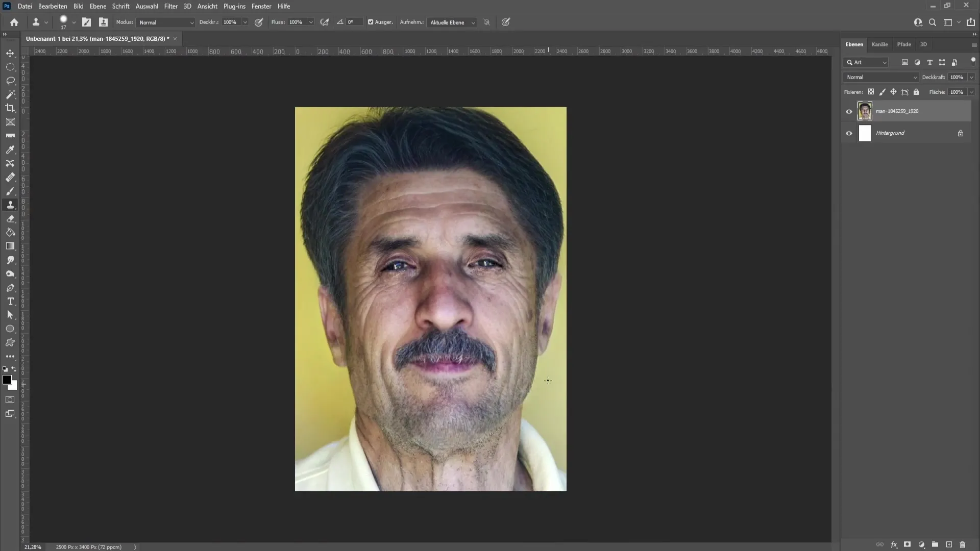This screenshot has height=551, width=980.
Task: Toggle lock position icon
Action: [893, 92]
